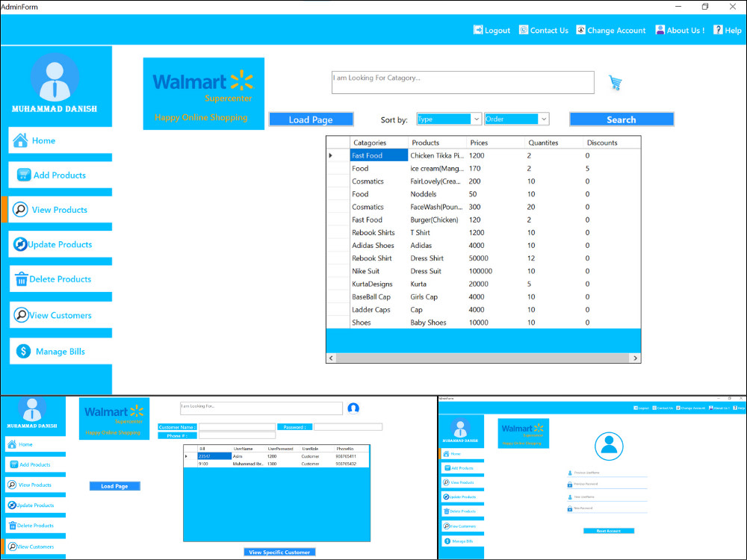The image size is (747, 560).
Task: Select About Us ! in the top bar
Action: point(659,29)
